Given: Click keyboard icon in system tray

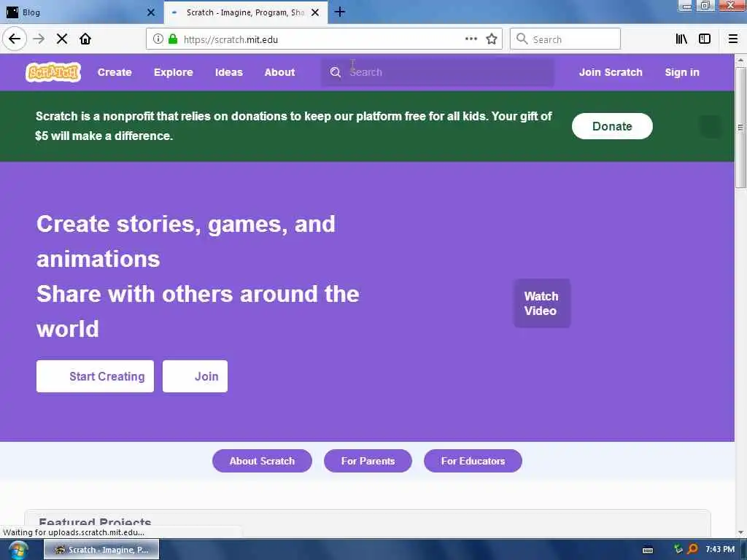Looking at the screenshot, I should [648, 550].
